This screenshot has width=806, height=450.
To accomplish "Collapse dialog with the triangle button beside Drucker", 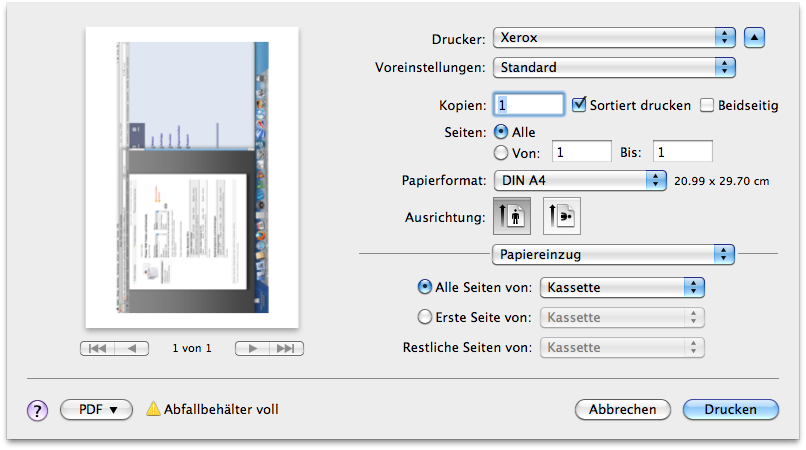I will coord(755,38).
